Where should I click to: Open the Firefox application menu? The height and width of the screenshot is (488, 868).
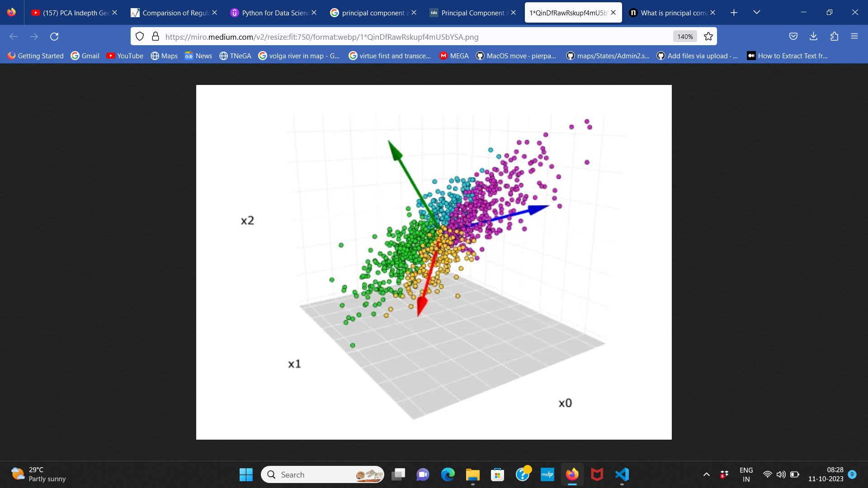coord(855,36)
